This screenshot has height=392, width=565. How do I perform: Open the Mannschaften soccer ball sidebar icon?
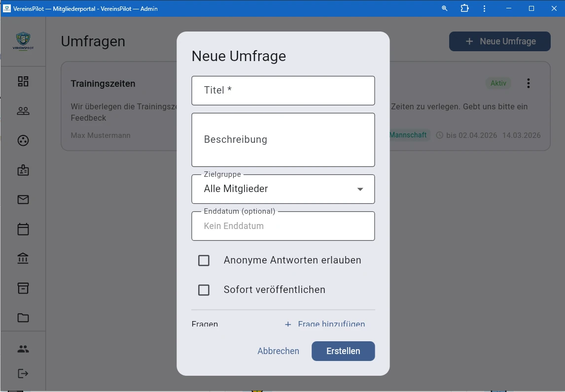(x=23, y=140)
